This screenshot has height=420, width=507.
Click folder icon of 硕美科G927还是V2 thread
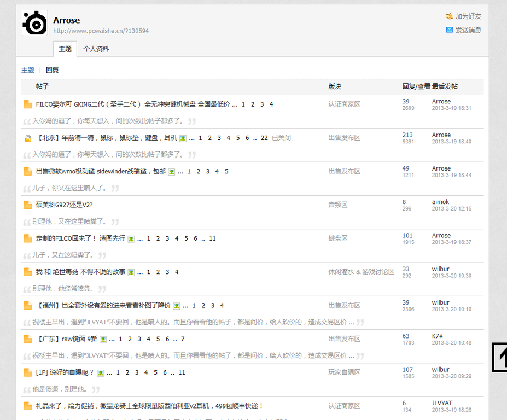click(x=28, y=205)
